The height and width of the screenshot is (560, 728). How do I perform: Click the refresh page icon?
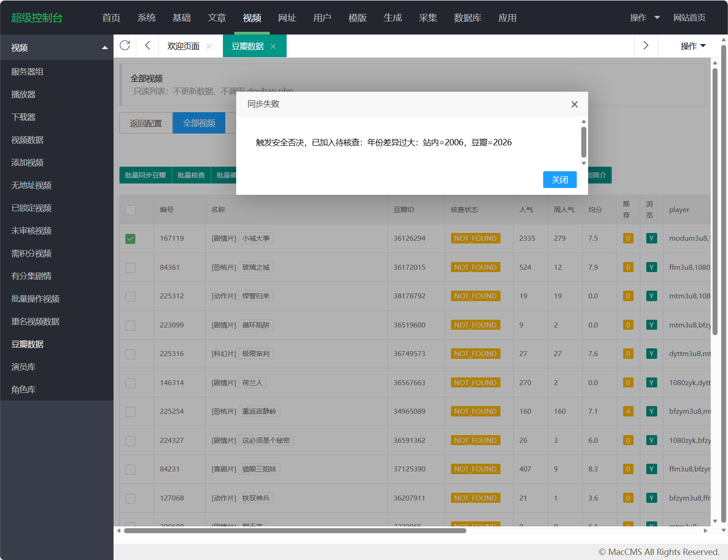tap(125, 45)
